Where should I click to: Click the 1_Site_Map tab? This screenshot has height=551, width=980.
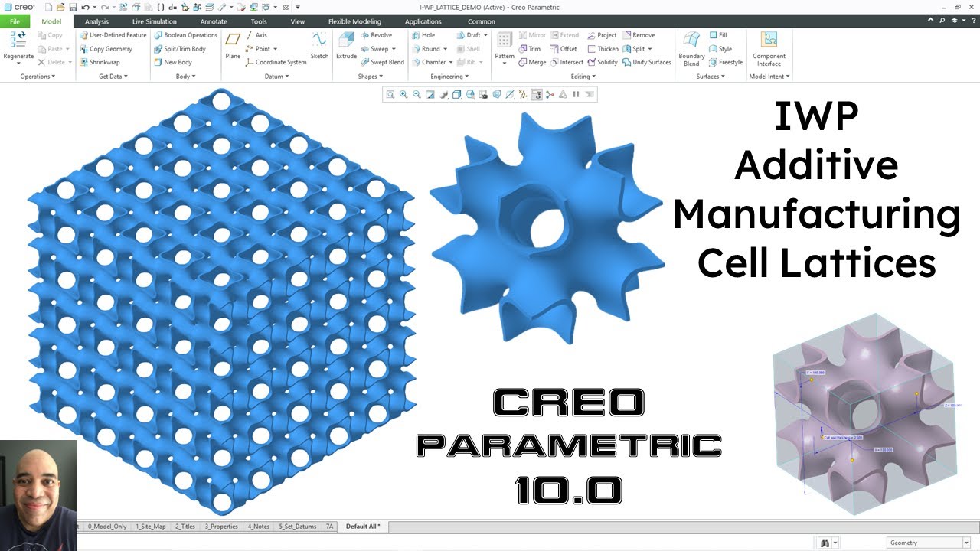tap(150, 527)
